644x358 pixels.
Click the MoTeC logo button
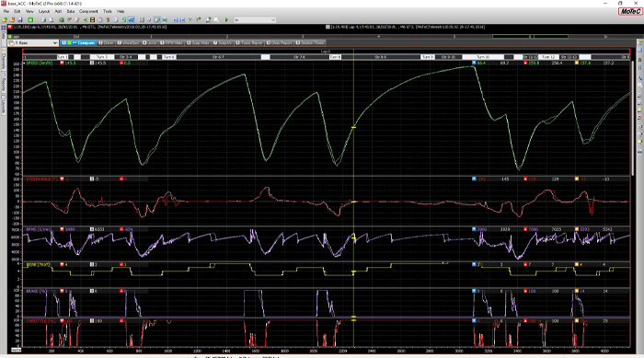click(630, 11)
